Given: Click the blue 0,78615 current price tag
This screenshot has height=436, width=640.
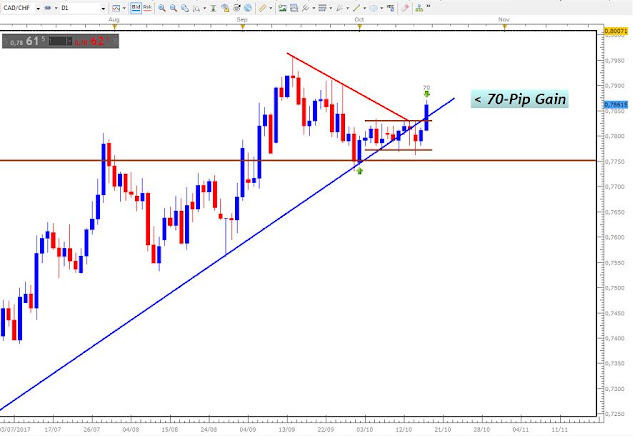Looking at the screenshot, I should 616,105.
